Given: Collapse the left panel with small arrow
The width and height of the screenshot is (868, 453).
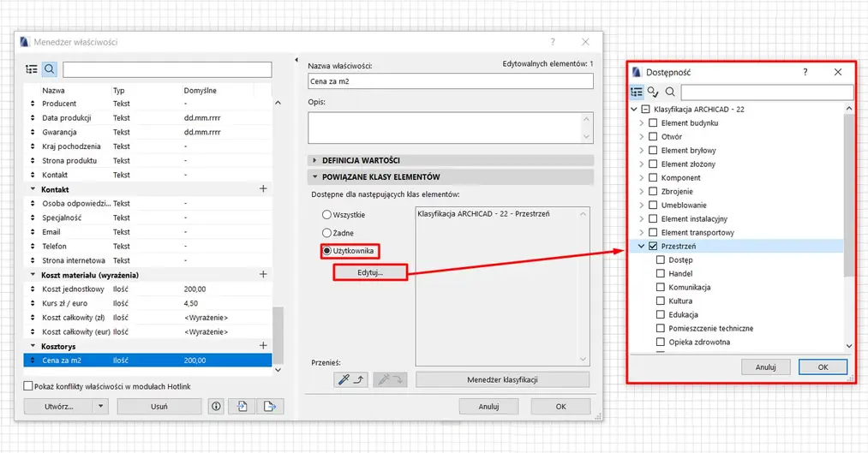Looking at the screenshot, I should click(296, 60).
